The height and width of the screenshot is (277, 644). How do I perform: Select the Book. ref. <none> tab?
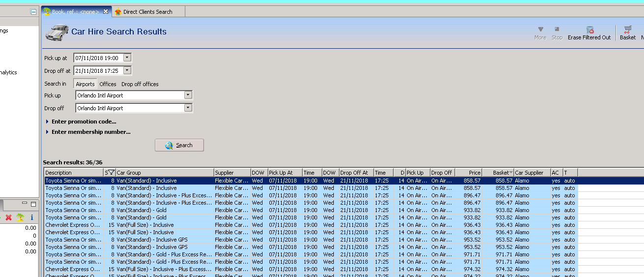[x=75, y=11]
